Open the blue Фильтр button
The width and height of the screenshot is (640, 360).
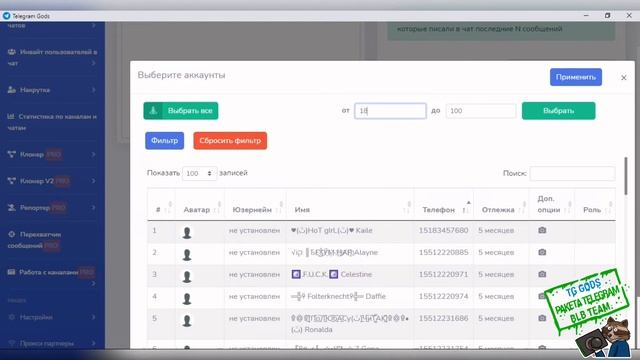(164, 140)
